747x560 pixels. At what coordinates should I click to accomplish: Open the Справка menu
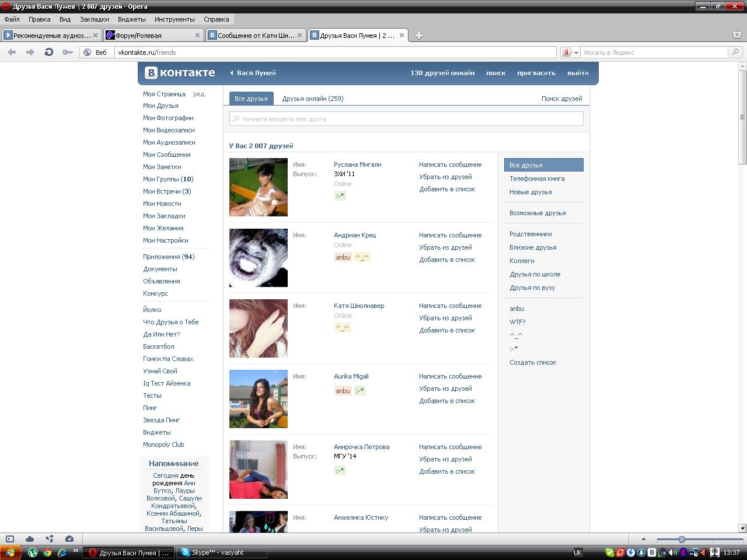click(x=216, y=19)
